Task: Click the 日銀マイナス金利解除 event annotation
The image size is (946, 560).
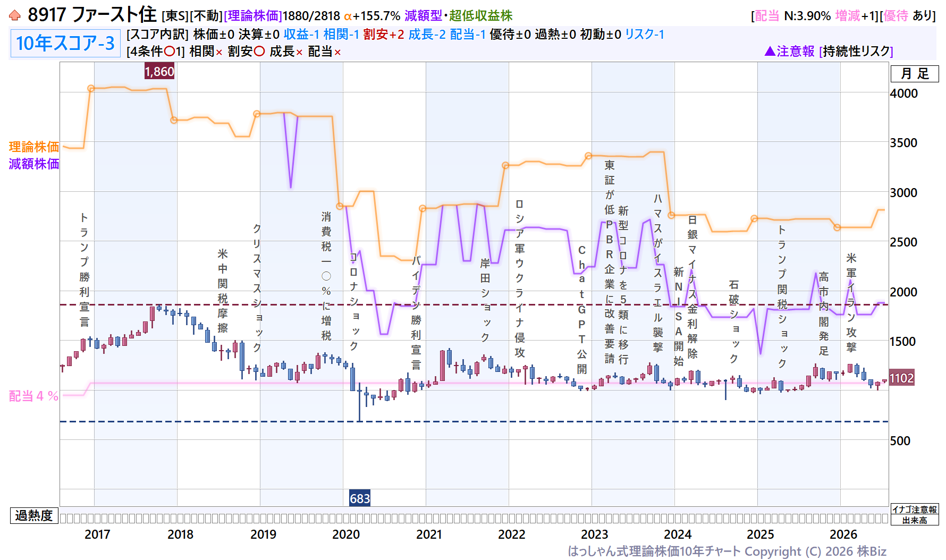Action: pyautogui.click(x=692, y=287)
